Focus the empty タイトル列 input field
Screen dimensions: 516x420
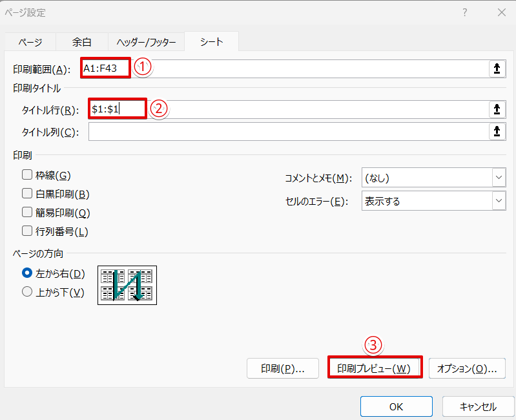coord(289,131)
